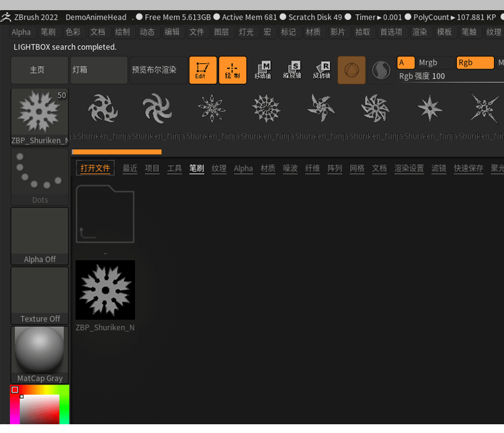Switch to 噪波 noise tab

pyautogui.click(x=290, y=168)
